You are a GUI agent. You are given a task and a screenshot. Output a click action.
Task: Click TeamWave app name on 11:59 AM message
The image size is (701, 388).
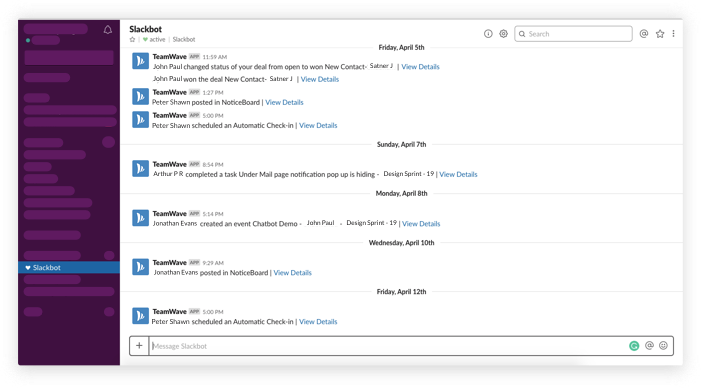coord(169,56)
